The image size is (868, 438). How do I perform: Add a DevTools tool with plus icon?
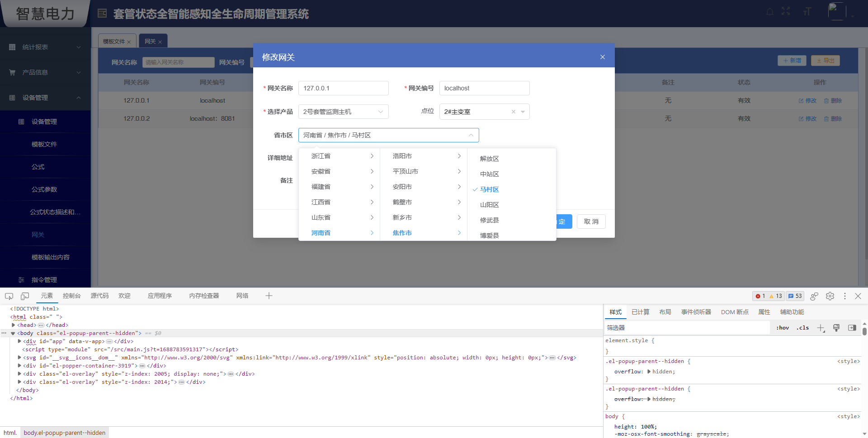[269, 296]
